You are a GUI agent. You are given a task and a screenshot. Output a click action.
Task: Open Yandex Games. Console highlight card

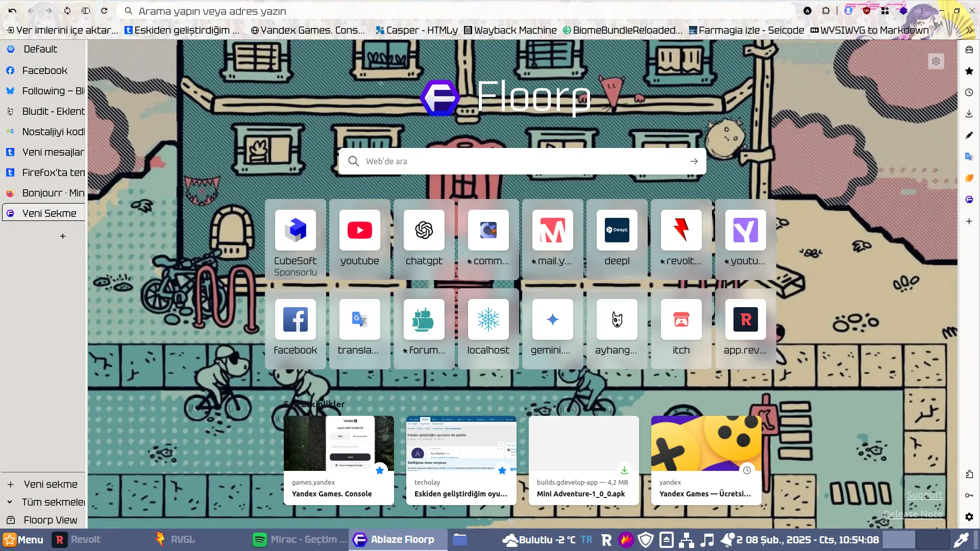pos(339,460)
